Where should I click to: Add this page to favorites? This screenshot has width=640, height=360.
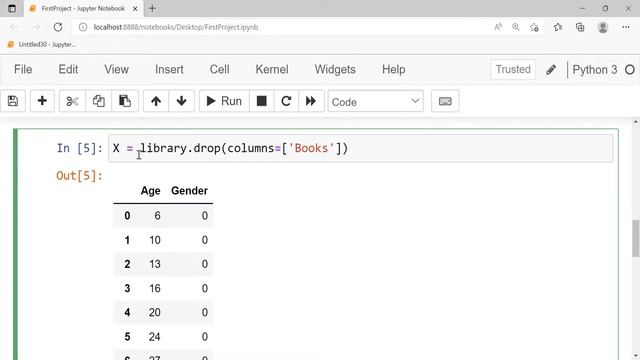534,27
